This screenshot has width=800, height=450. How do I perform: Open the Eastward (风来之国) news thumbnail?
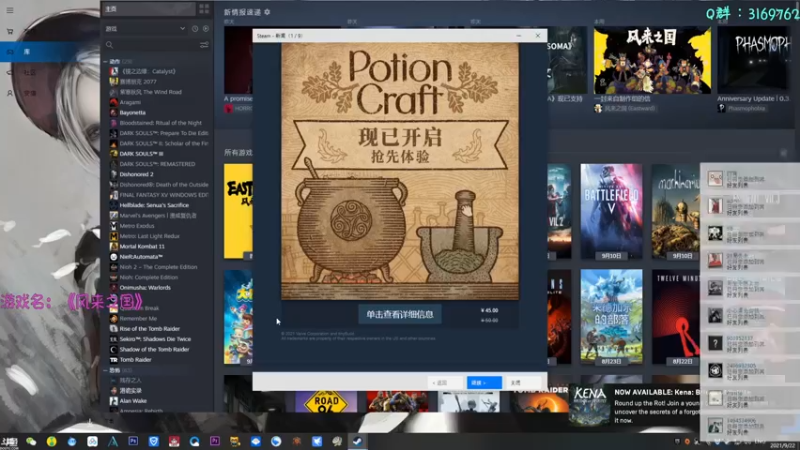point(652,60)
